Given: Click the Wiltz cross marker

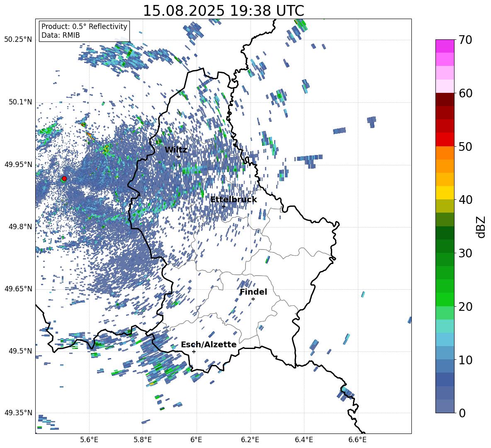Looking at the screenshot, I should 178,157.
